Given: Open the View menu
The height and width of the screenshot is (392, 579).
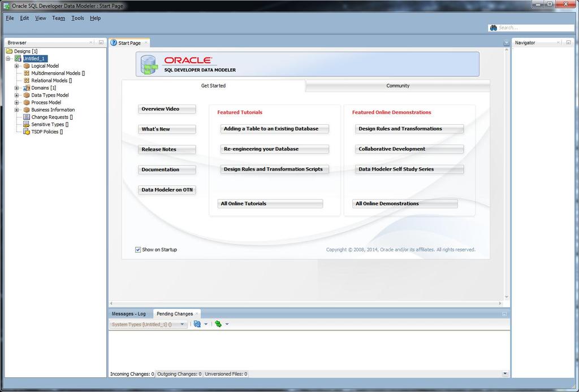Looking at the screenshot, I should [x=41, y=18].
